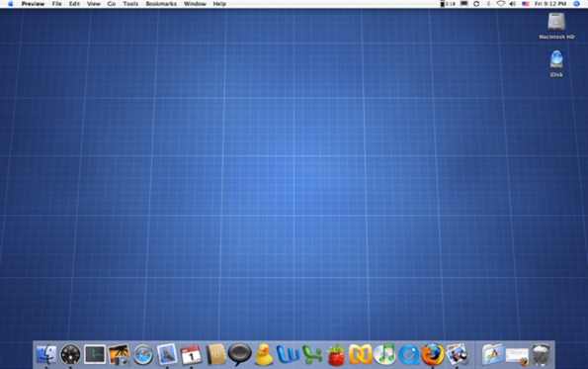Image resolution: width=588 pixels, height=369 pixels.
Task: Open Address Book from the Dock
Action: [x=215, y=355]
